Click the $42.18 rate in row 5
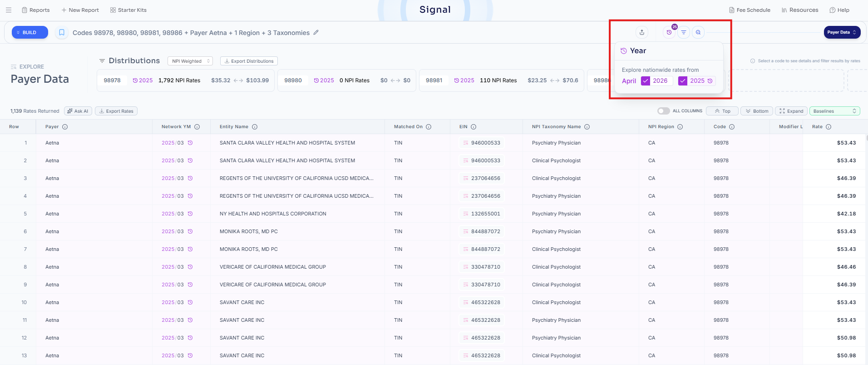This screenshot has width=868, height=365. click(x=846, y=214)
